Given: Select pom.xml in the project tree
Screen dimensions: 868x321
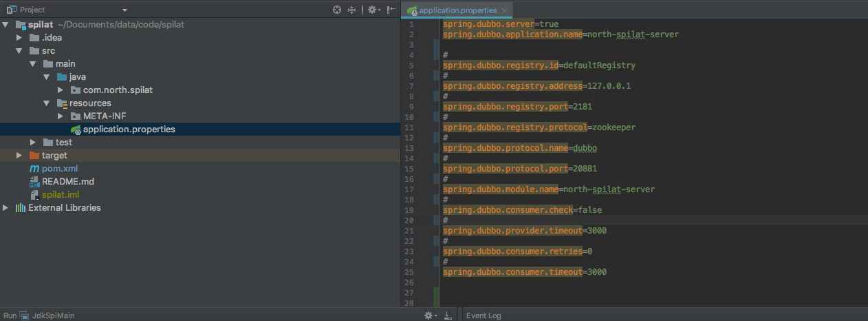Looking at the screenshot, I should [59, 169].
